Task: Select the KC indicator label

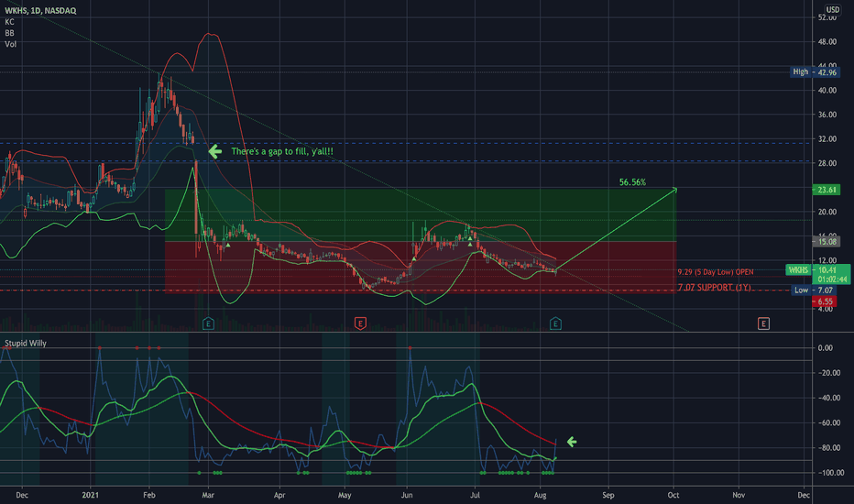Action: pos(9,22)
